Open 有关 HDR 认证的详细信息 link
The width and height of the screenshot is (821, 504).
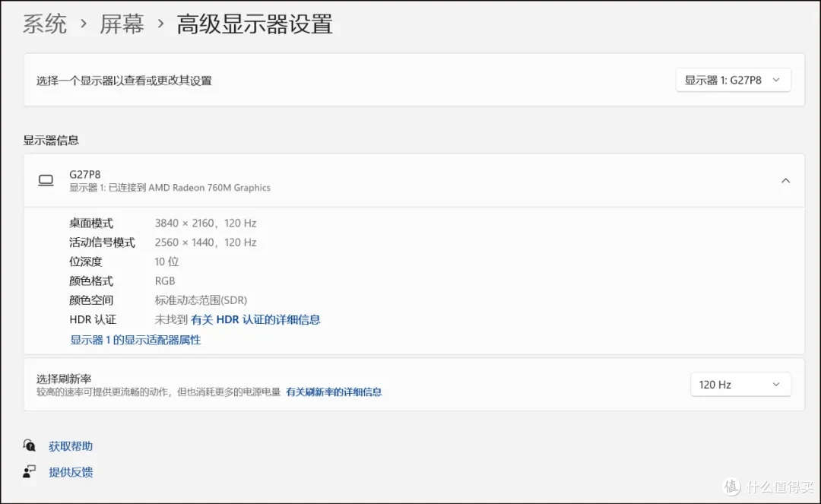coord(255,320)
